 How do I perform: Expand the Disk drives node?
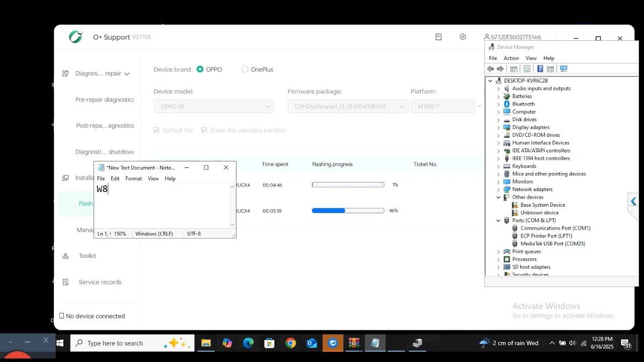pyautogui.click(x=499, y=120)
